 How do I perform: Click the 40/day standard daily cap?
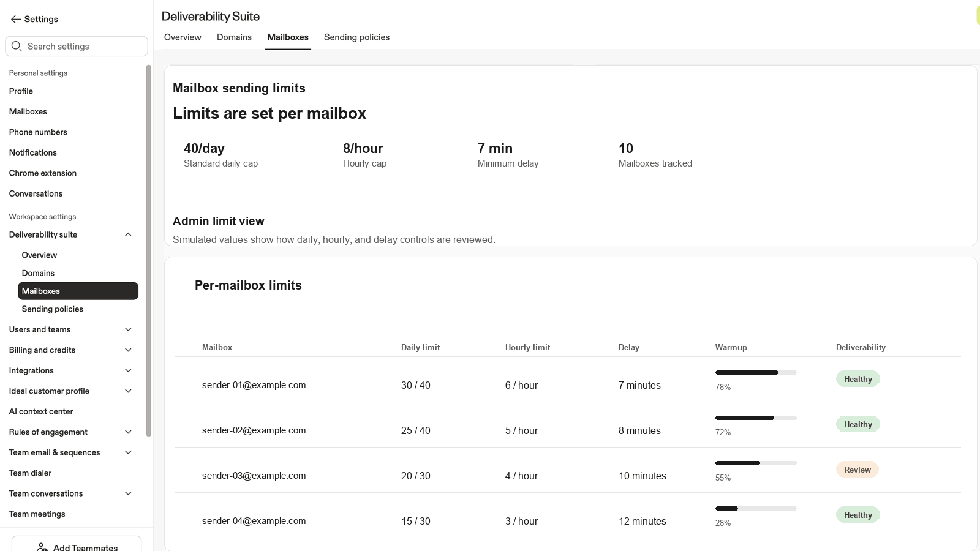pyautogui.click(x=221, y=155)
